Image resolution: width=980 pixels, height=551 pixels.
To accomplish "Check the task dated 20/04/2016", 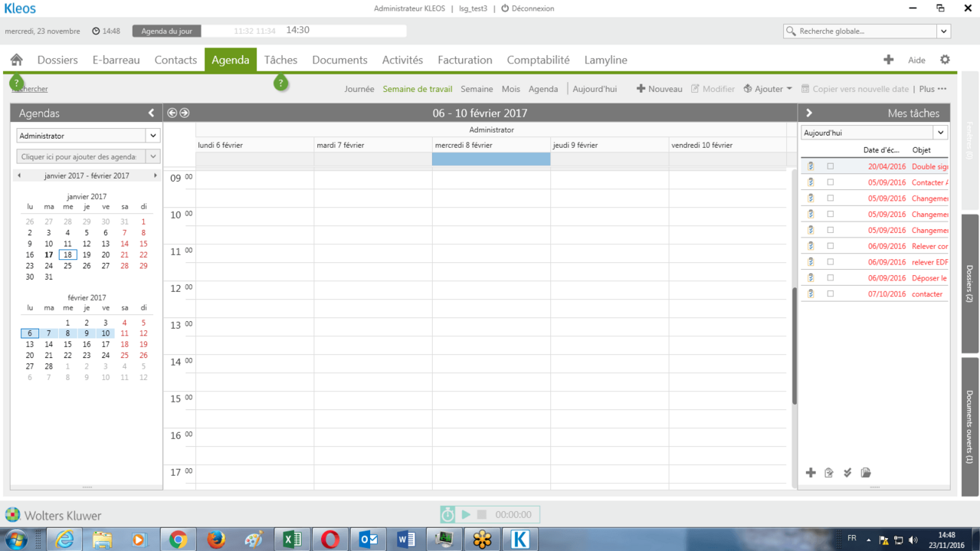I will 830,166.
